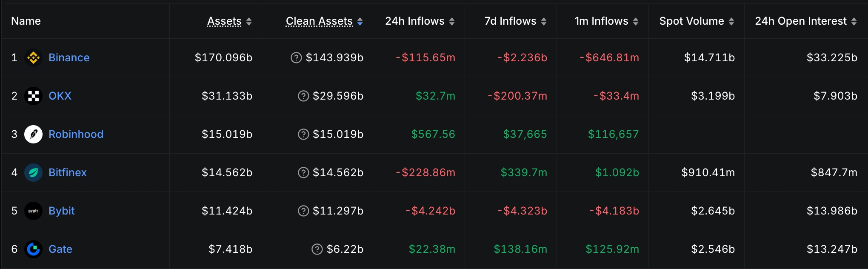Open the Robinhood exchange link
Image resolution: width=868 pixels, height=269 pixels.
click(76, 134)
